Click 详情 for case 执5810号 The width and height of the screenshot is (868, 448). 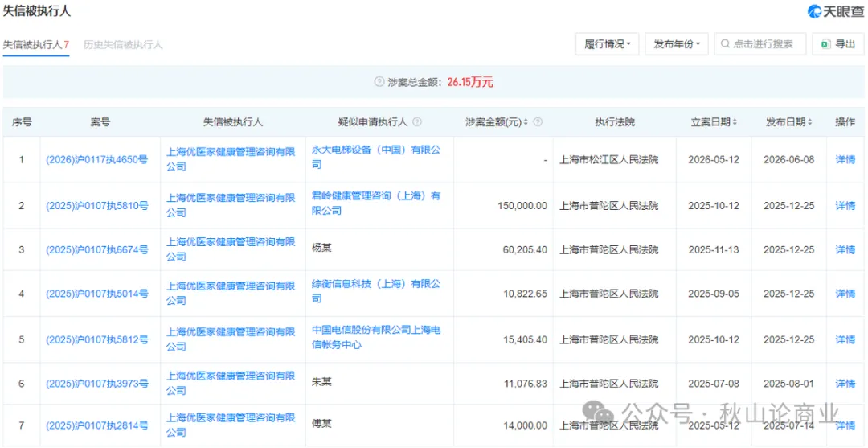click(845, 205)
